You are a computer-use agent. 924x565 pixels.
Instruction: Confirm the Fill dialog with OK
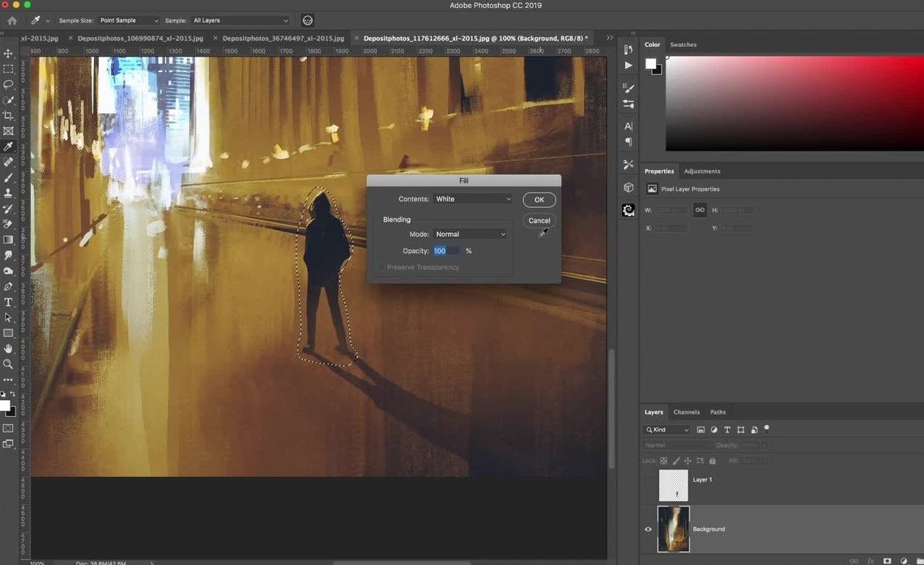539,200
